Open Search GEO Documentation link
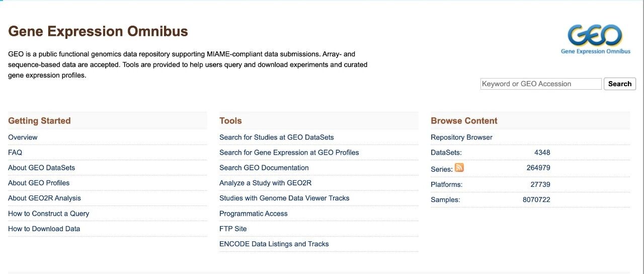 pyautogui.click(x=264, y=168)
